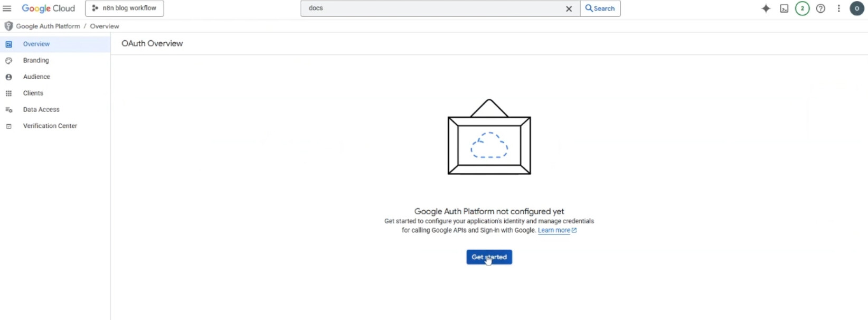Open the main navigation hamburger menu
The image size is (868, 320).
7,8
